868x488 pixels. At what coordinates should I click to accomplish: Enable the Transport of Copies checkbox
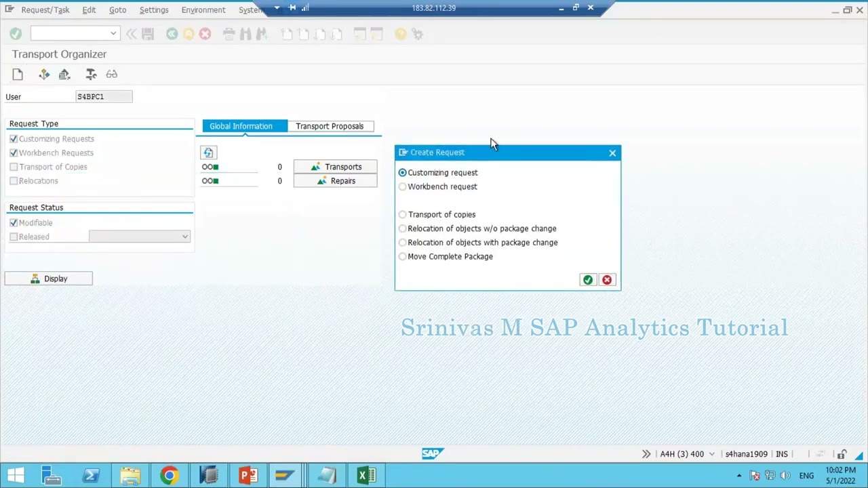click(x=14, y=167)
